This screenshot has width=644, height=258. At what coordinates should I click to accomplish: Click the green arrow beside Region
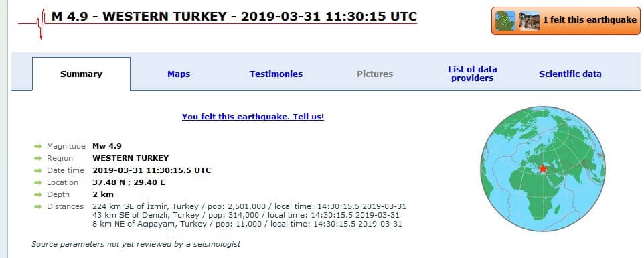tap(38, 158)
